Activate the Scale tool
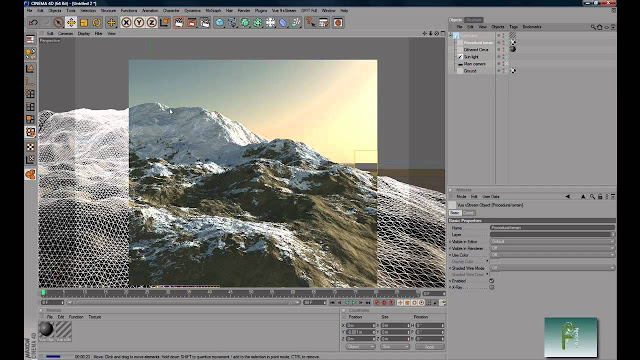This screenshot has width=640, height=360. click(84, 23)
